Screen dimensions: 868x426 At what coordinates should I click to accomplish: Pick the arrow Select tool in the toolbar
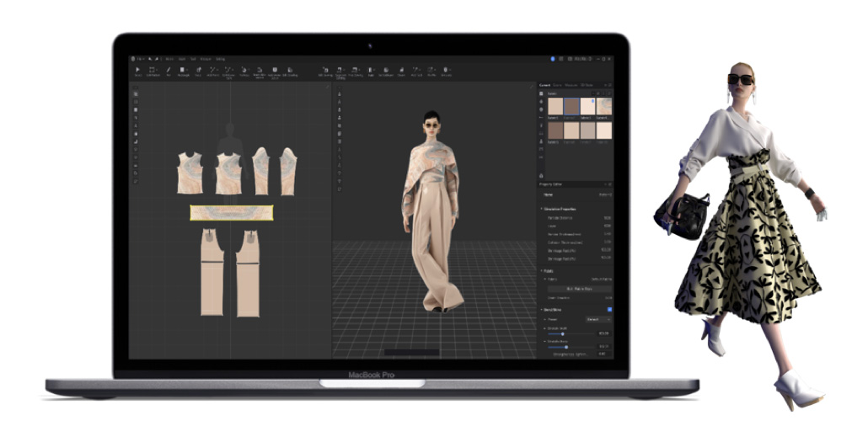pos(138,70)
